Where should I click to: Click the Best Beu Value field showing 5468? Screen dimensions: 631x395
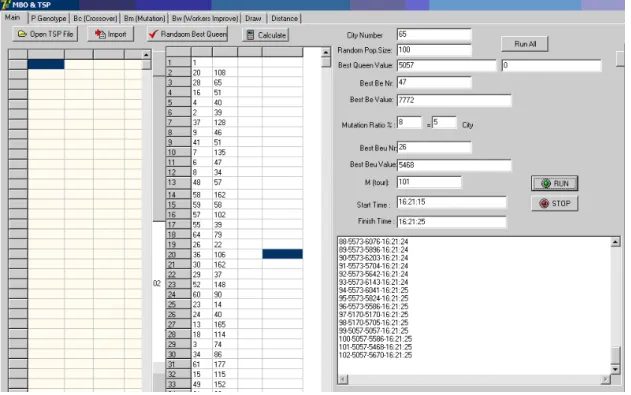click(454, 165)
